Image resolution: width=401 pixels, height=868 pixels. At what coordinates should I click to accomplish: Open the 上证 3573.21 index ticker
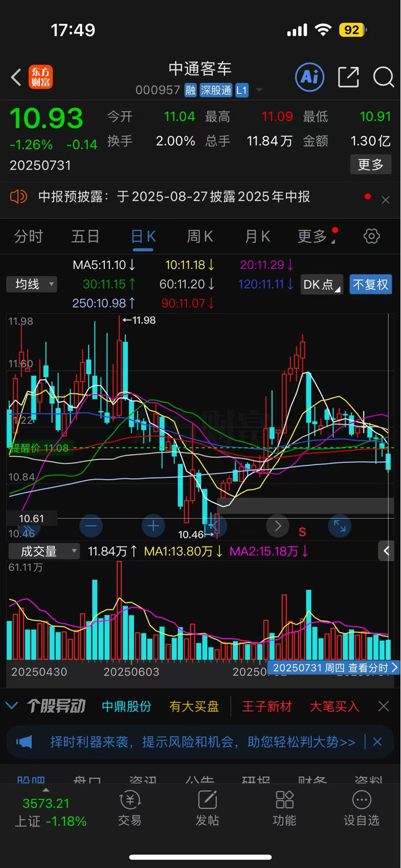click(x=50, y=812)
